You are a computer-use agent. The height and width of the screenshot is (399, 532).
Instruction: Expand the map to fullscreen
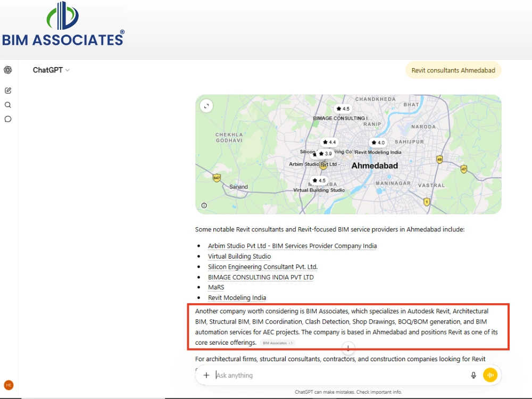click(x=206, y=106)
